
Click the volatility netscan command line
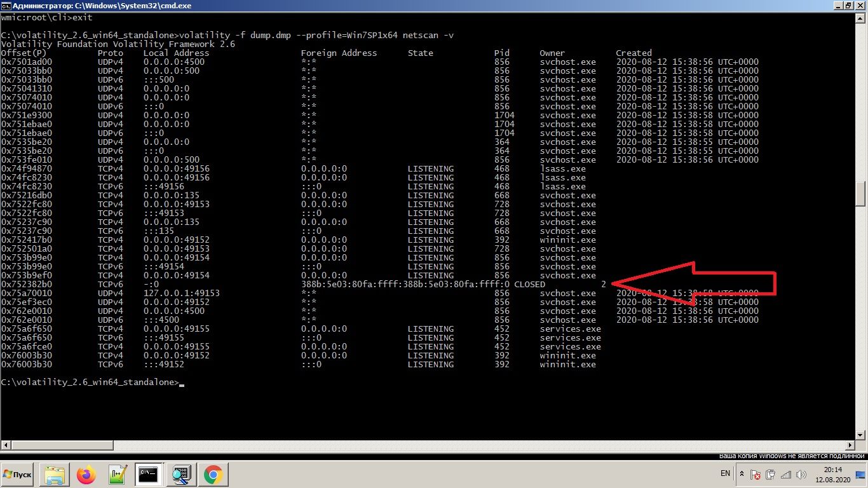pos(227,35)
